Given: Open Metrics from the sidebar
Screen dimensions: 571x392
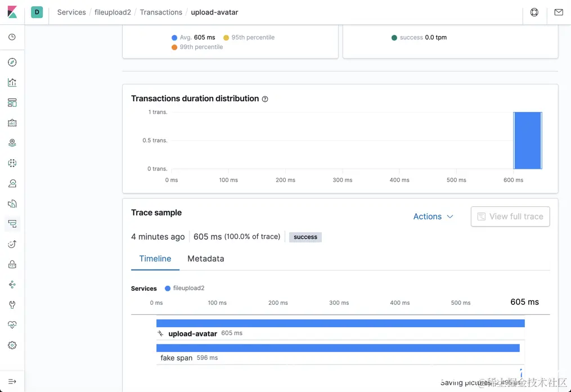Looking at the screenshot, I should pyautogui.click(x=12, y=183).
